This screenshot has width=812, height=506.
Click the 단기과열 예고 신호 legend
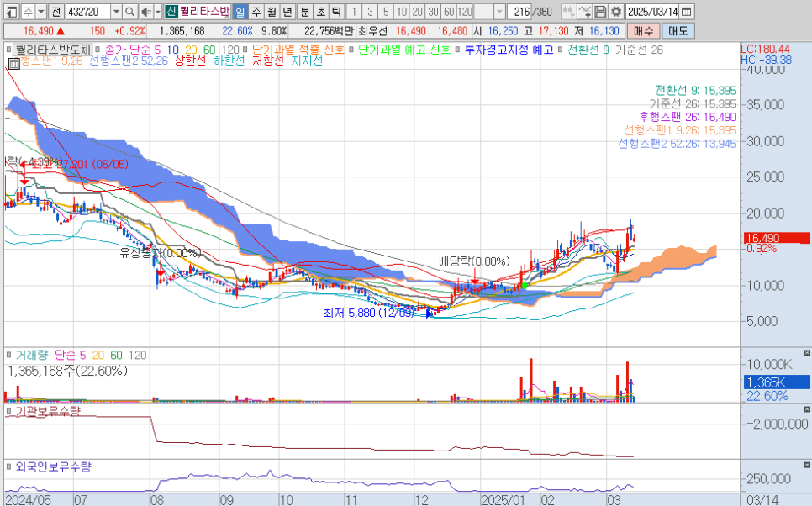(404, 50)
